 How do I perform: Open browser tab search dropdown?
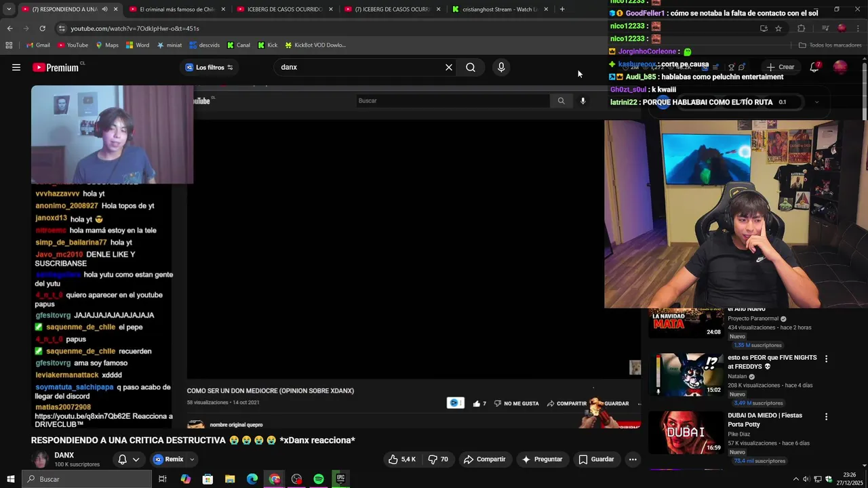point(9,9)
